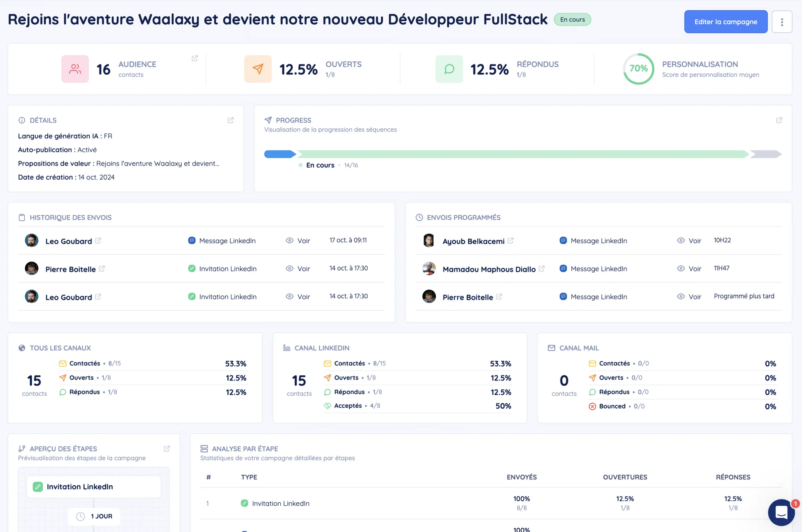Screen dimensions: 802x532
Task: Click the Editer la campagne button
Action: (x=725, y=22)
